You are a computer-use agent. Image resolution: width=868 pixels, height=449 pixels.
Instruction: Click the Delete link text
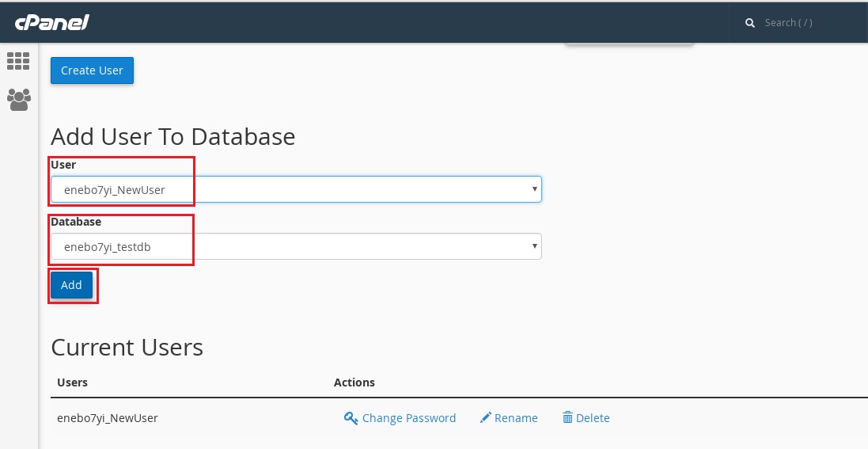coord(593,418)
